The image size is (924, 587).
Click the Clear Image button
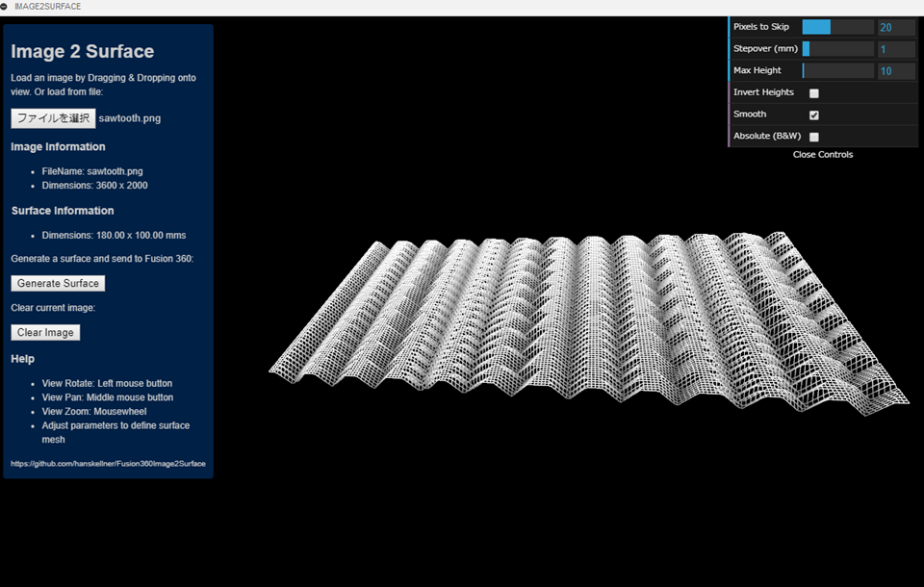[x=45, y=332]
